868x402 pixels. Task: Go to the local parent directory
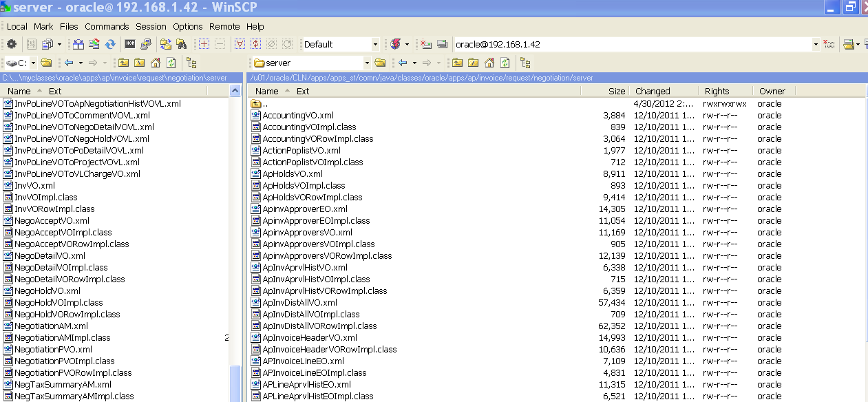click(123, 63)
